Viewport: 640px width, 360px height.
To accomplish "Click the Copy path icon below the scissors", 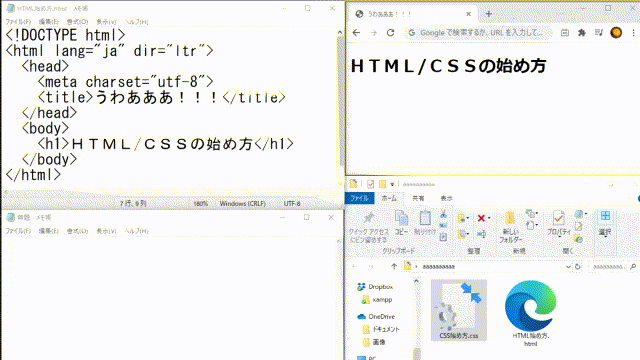I will click(444, 225).
